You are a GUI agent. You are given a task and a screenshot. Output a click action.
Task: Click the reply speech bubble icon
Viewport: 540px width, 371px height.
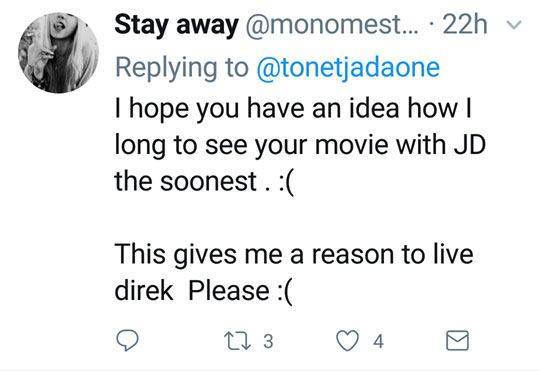[127, 340]
